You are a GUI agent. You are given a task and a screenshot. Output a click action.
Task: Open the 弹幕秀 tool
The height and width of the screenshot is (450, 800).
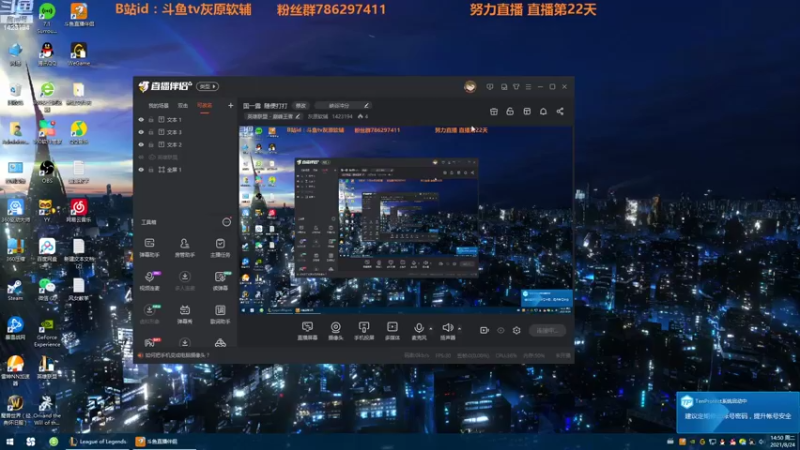pyautogui.click(x=185, y=314)
